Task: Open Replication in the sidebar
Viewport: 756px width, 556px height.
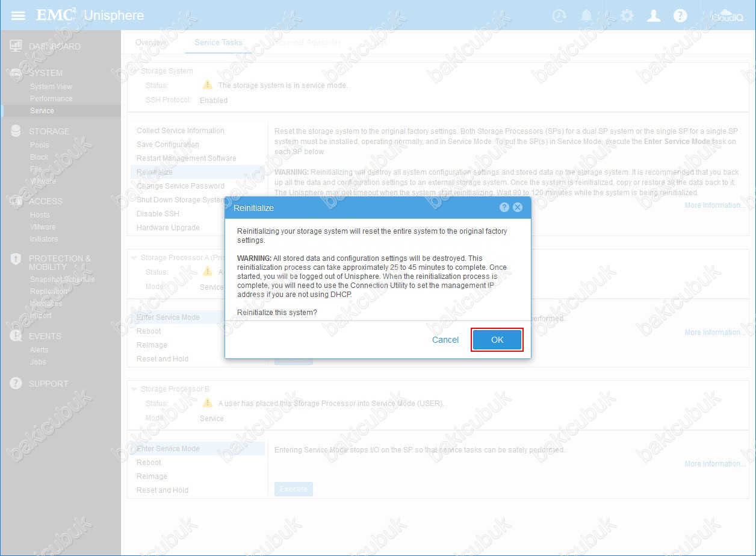Action: pos(49,292)
